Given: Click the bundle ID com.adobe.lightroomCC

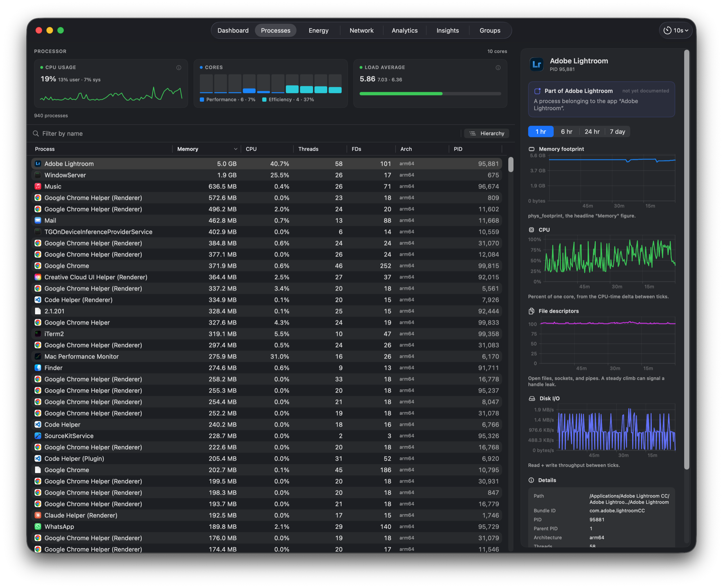Looking at the screenshot, I should coord(617,511).
